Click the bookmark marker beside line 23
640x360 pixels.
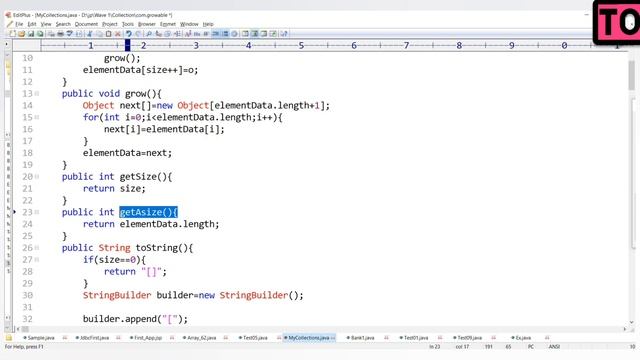tap(14, 212)
